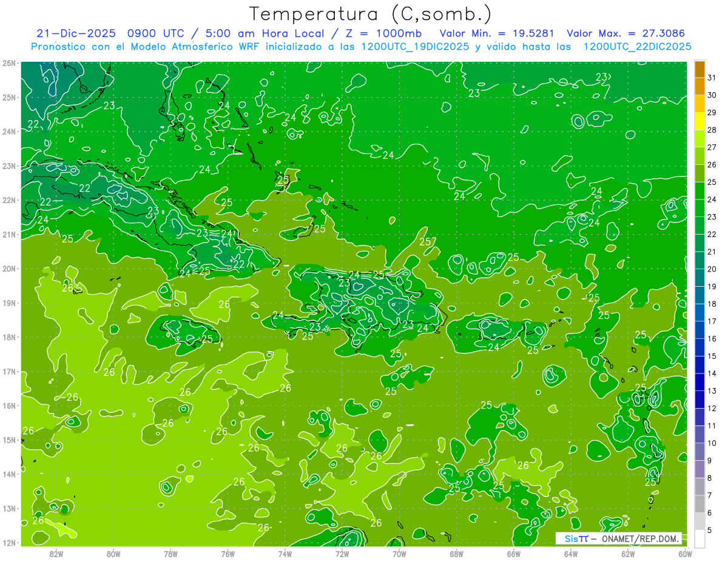Click the 15N latitude axis label
Screen dimensions: 728x562
click(x=9, y=440)
